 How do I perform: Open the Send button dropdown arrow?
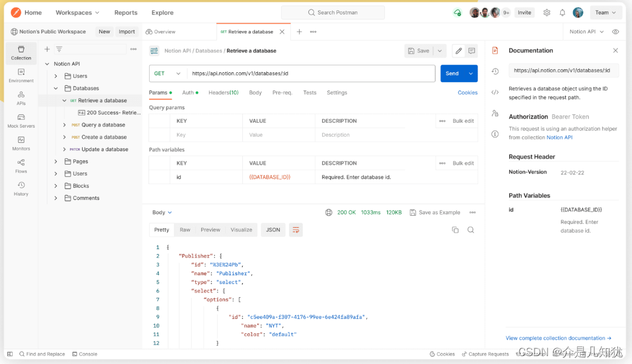(471, 74)
